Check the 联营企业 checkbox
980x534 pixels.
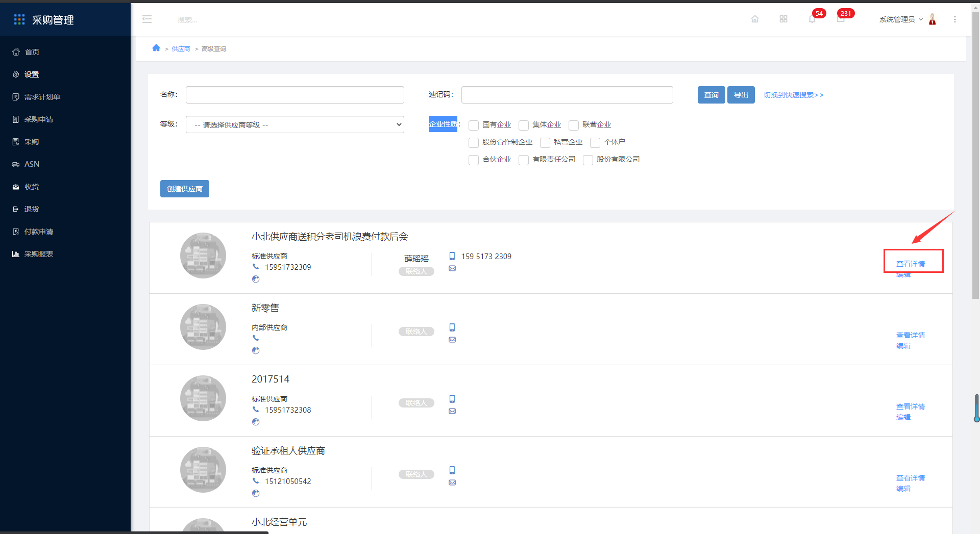coord(574,125)
